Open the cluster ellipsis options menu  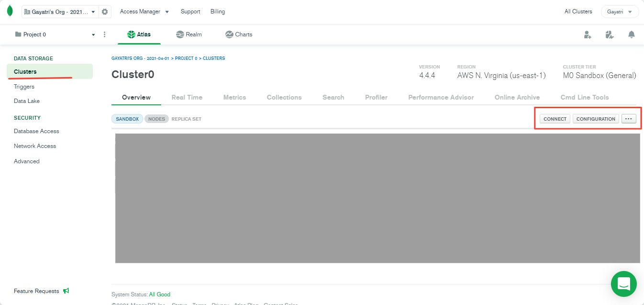629,118
